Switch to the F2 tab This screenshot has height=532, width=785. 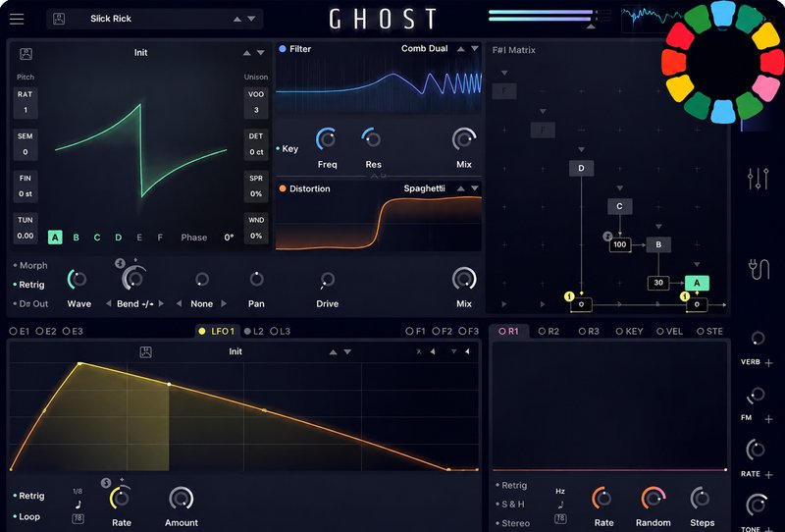point(443,331)
